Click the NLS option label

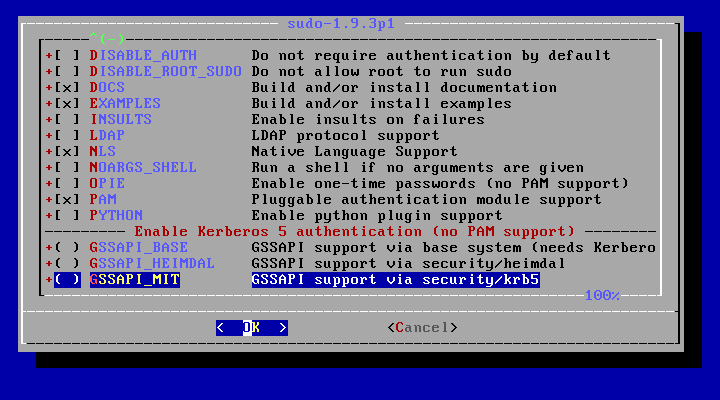[103, 152]
